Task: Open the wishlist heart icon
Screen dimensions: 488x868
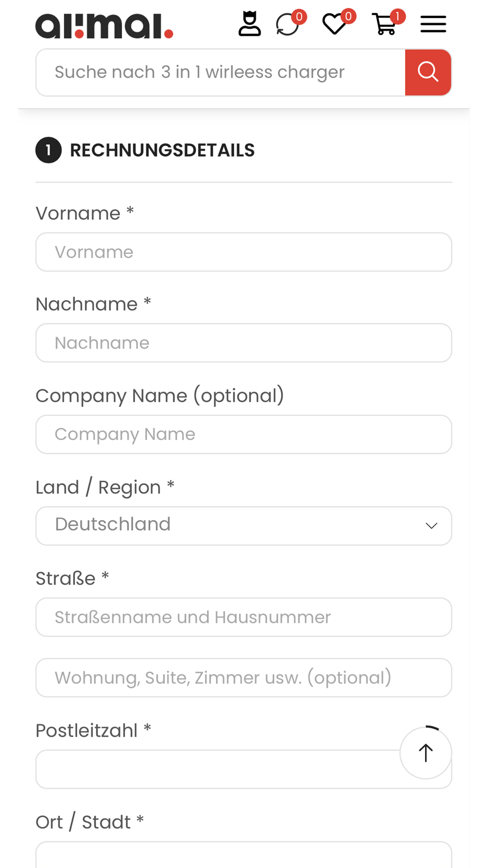Action: click(335, 24)
